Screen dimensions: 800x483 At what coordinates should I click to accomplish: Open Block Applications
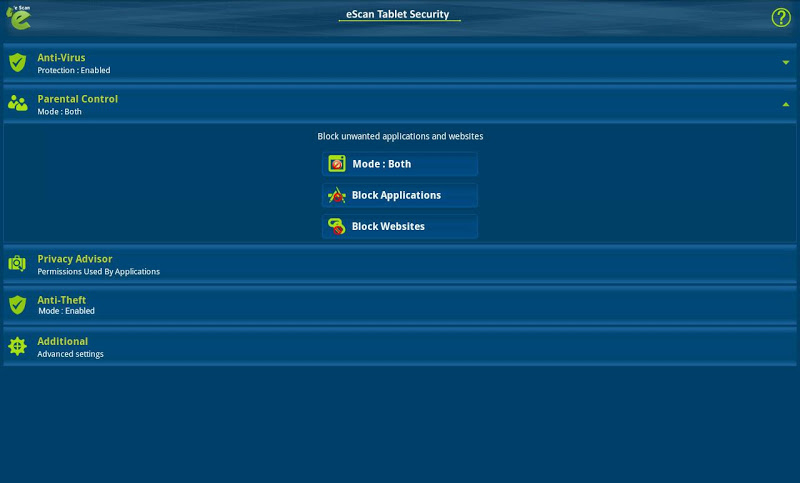[400, 195]
